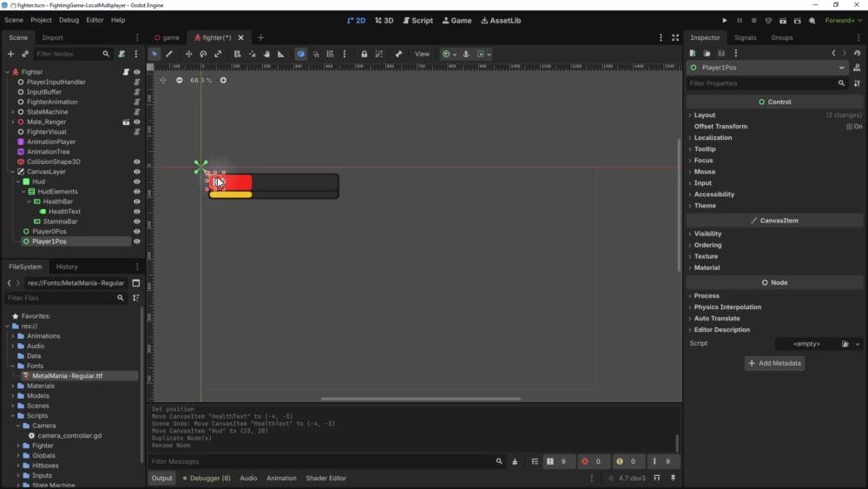This screenshot has width=868, height=489.
Task: Clear the output log
Action: point(515,461)
